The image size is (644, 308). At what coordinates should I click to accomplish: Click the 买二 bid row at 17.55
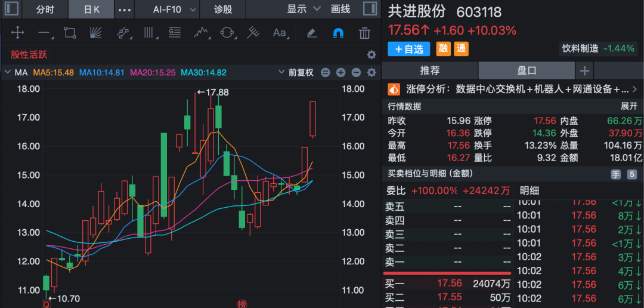pos(447,297)
